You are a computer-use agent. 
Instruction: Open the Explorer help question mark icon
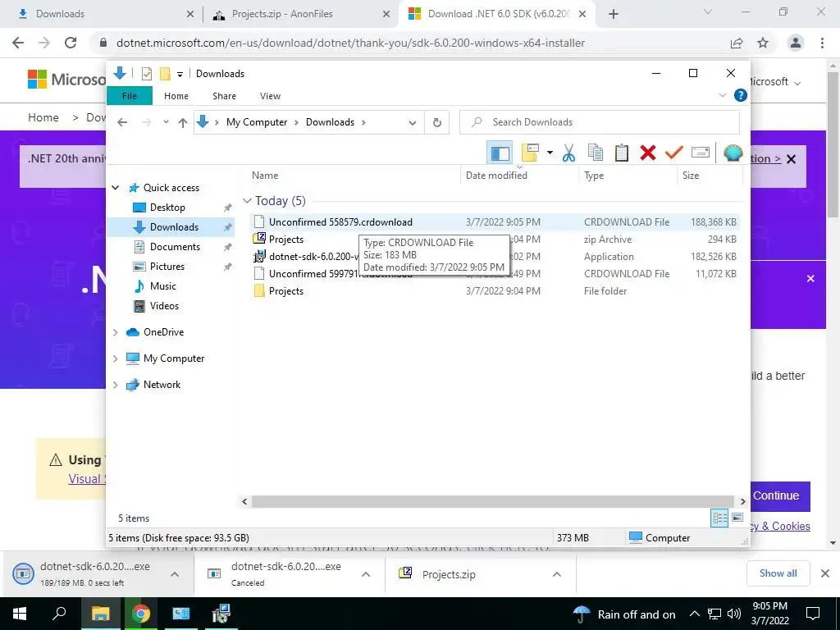point(741,95)
